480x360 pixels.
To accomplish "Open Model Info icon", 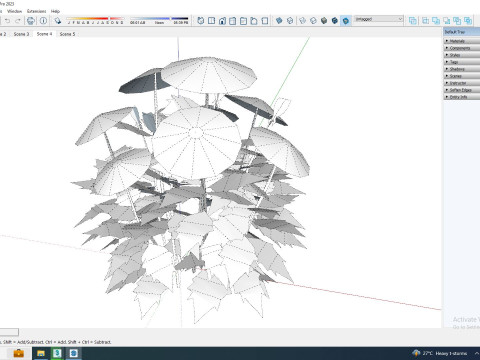I will pos(43,21).
